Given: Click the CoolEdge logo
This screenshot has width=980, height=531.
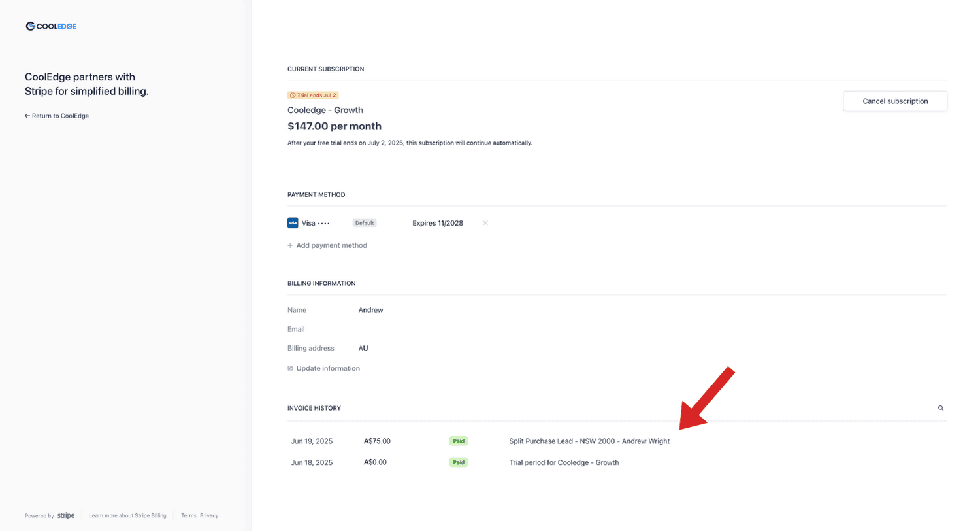Looking at the screenshot, I should [x=51, y=26].
